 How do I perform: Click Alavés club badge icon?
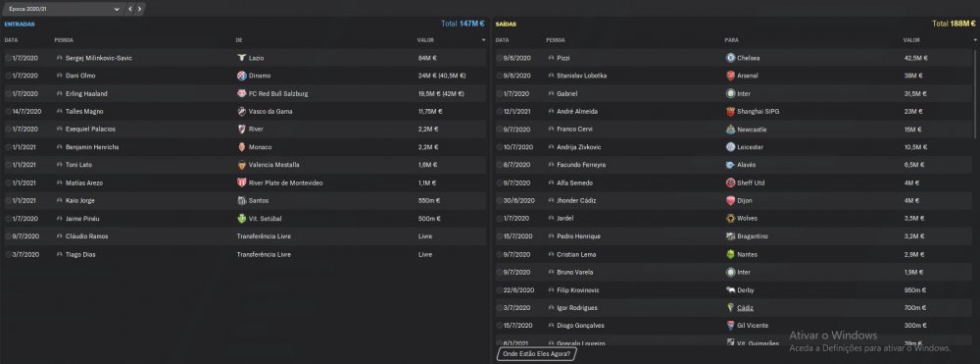click(730, 165)
